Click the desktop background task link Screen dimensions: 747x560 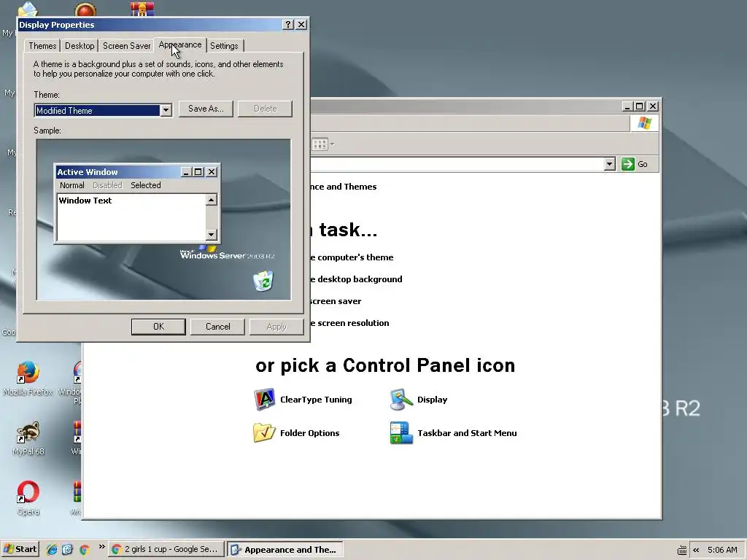[356, 279]
